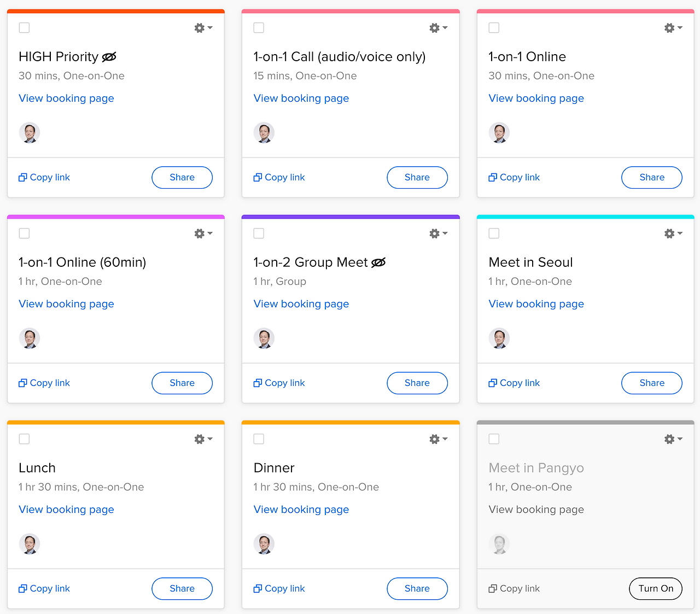The image size is (700, 614).
Task: Share the 1-on-2 Group Meet event
Action: pyautogui.click(x=417, y=383)
